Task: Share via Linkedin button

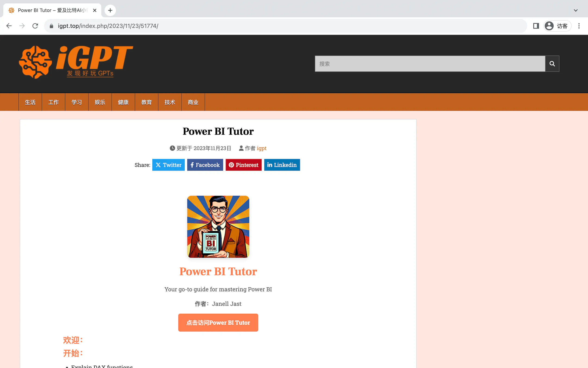Action: 282,165
